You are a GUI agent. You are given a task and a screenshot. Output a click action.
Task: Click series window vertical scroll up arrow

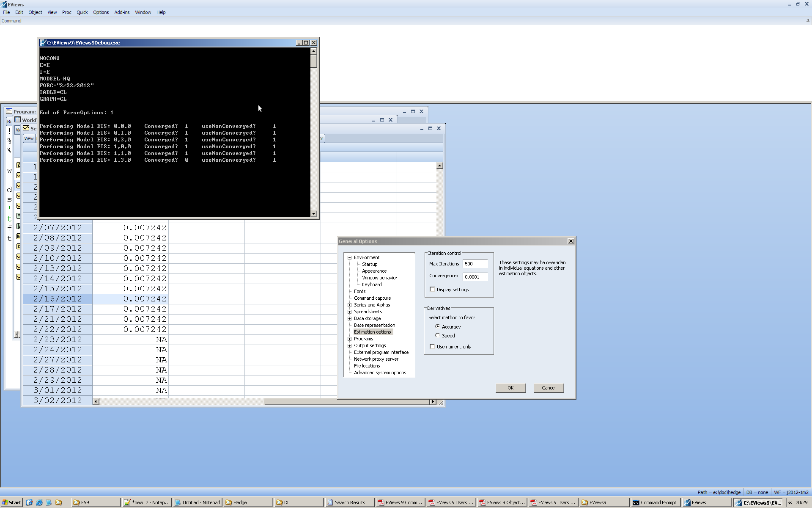pyautogui.click(x=440, y=166)
